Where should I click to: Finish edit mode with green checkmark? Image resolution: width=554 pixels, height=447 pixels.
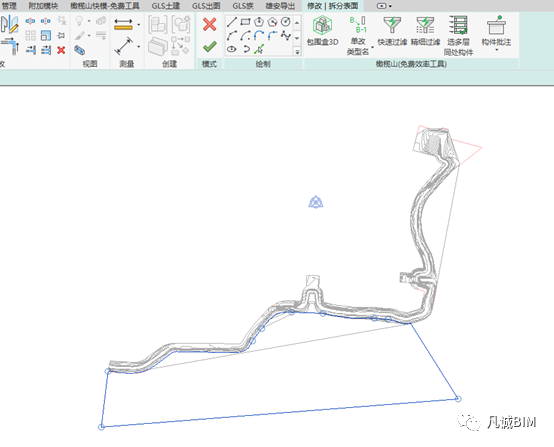click(210, 46)
